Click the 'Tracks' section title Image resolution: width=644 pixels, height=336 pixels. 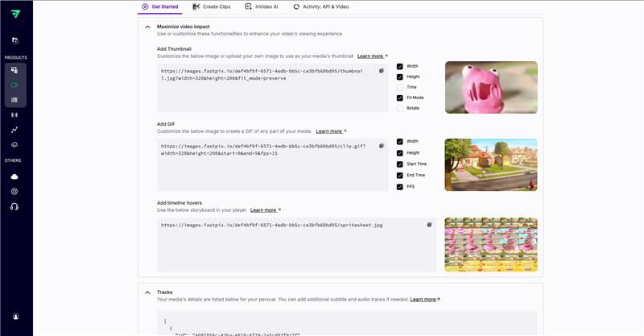165,292
